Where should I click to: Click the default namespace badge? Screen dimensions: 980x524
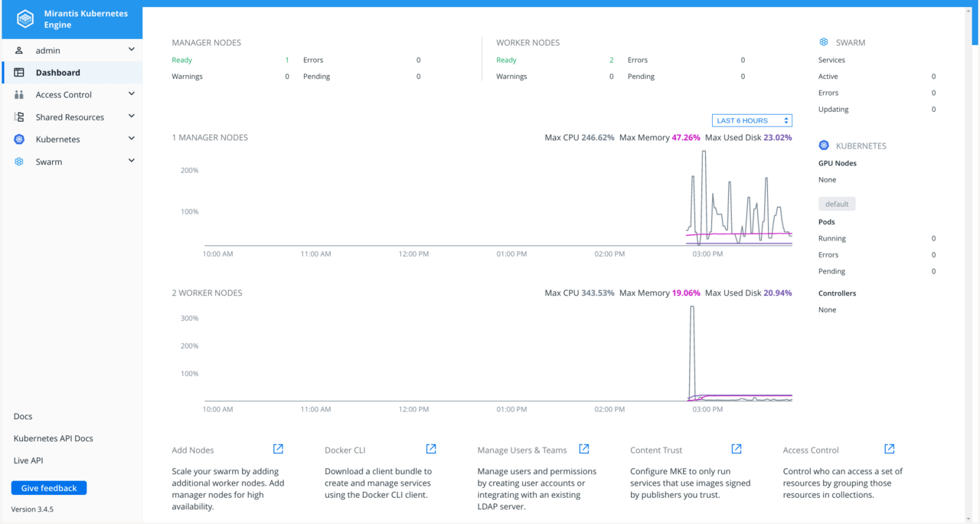click(x=837, y=204)
